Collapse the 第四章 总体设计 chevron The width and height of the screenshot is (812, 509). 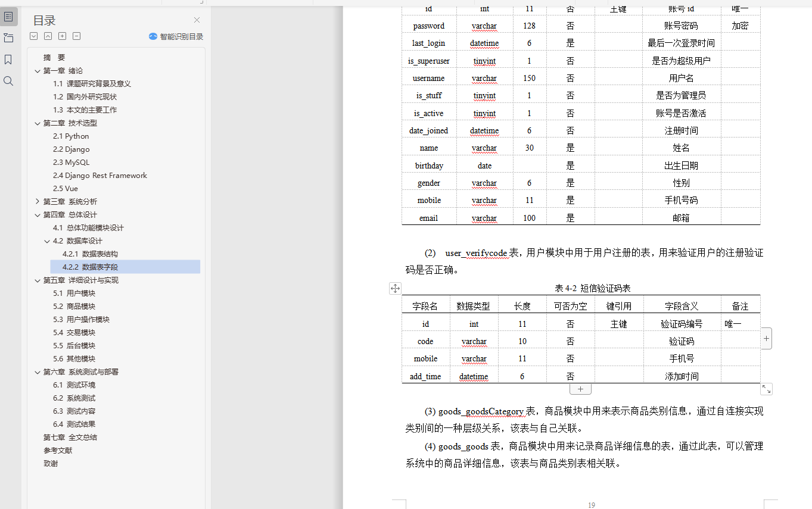38,215
